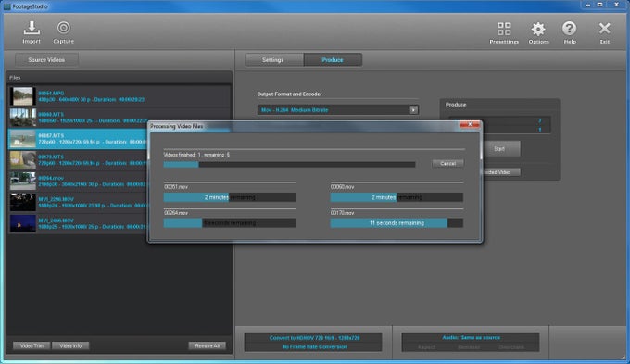The image size is (630, 364).
Task: Close the Processing Video Files dialog
Action: tap(470, 124)
